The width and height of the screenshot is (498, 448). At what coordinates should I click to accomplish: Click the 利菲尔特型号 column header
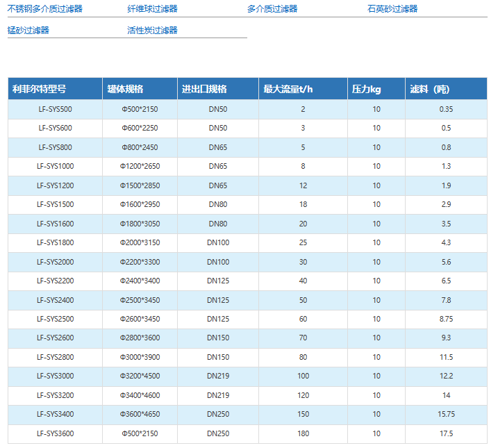click(39, 90)
